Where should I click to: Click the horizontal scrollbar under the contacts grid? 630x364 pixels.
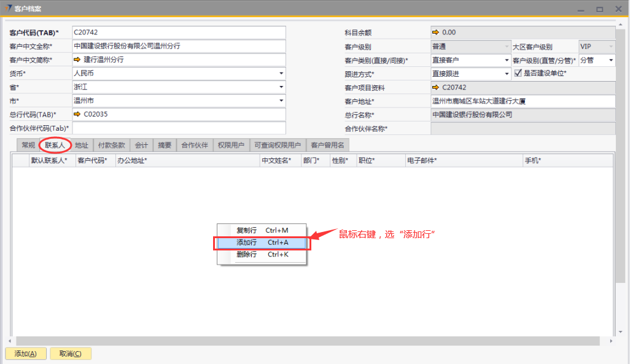pyautogui.click(x=307, y=341)
